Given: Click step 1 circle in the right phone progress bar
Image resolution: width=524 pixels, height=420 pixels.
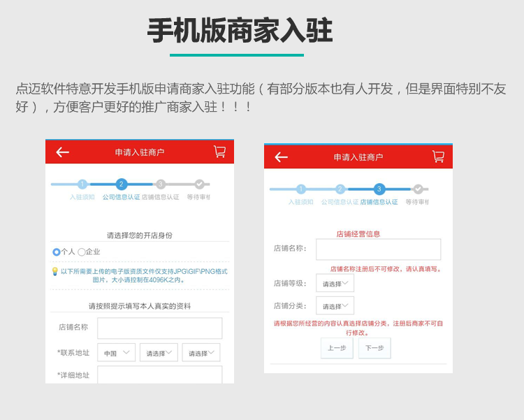Looking at the screenshot, I should coord(300,189).
